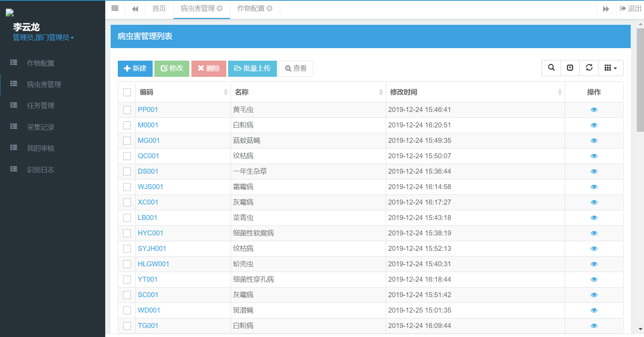Toggle the hamburger sidebar menu icon
The height and width of the screenshot is (337, 644).
coord(115,9)
